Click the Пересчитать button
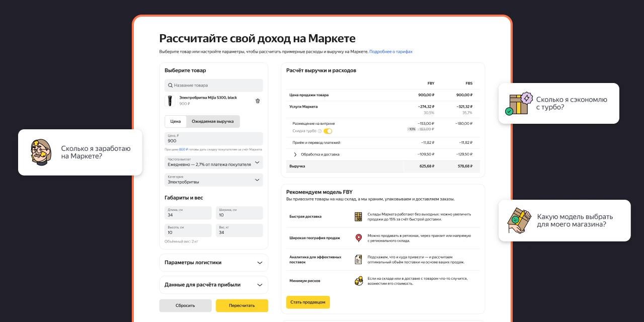 point(242,305)
